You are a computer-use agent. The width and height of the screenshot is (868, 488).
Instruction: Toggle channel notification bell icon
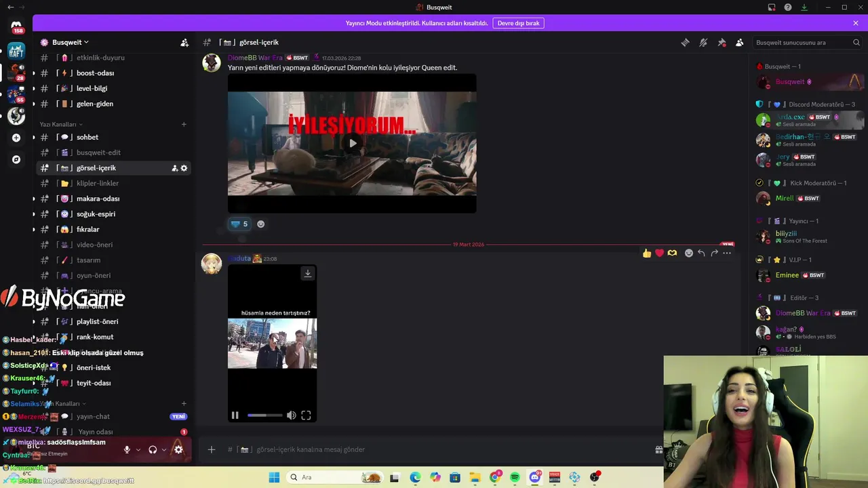click(x=703, y=42)
